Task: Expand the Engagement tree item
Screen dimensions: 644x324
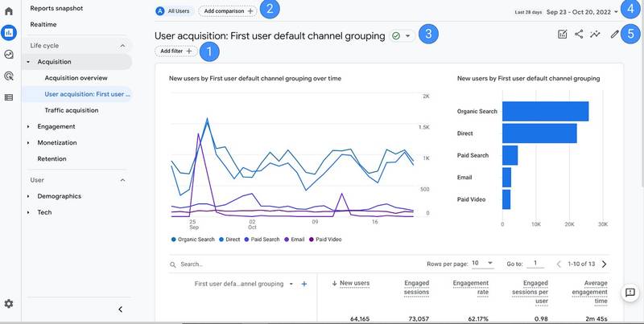Action: click(x=28, y=127)
